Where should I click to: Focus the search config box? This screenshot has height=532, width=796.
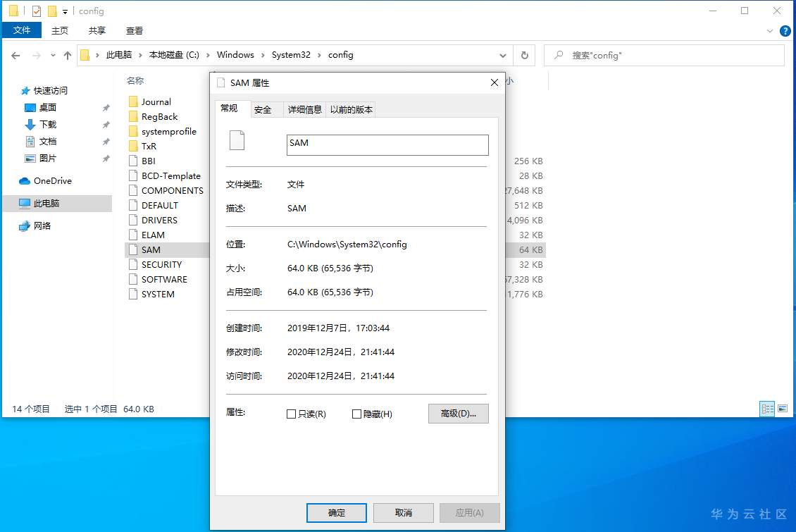point(664,55)
